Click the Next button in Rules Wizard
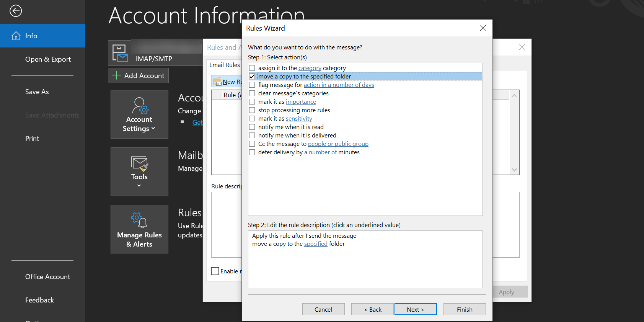 [415, 309]
